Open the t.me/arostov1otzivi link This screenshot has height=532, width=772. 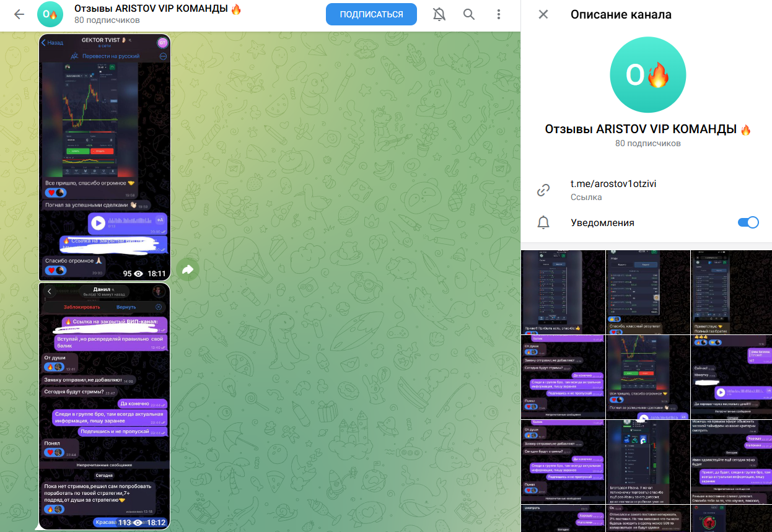(x=613, y=184)
